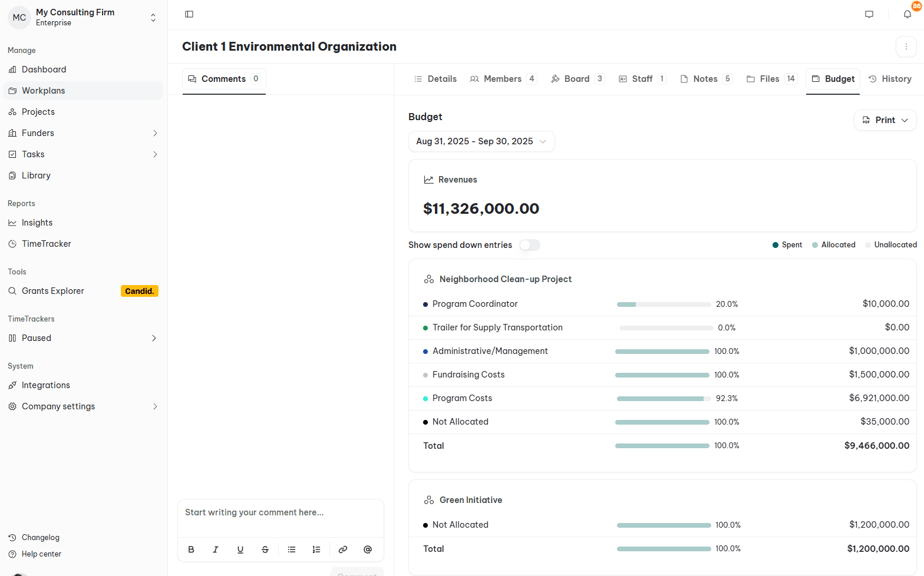
Task: Open the three-dot options menu
Action: [x=906, y=47]
